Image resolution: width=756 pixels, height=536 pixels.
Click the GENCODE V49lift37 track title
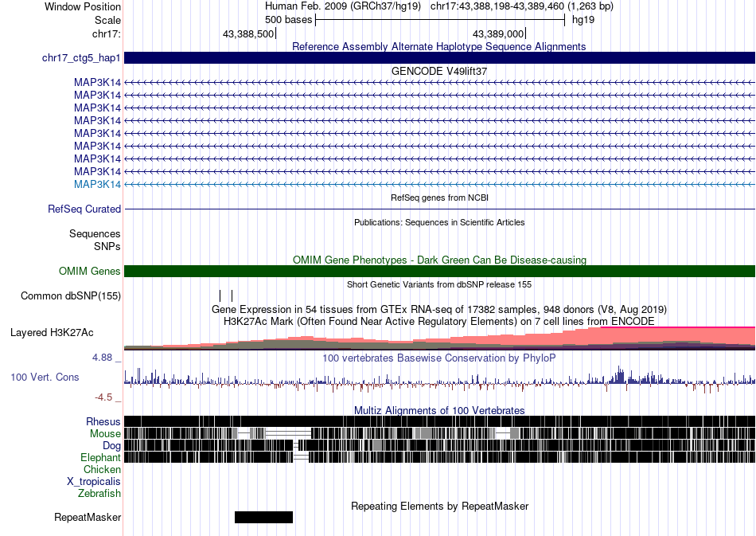[x=439, y=71]
